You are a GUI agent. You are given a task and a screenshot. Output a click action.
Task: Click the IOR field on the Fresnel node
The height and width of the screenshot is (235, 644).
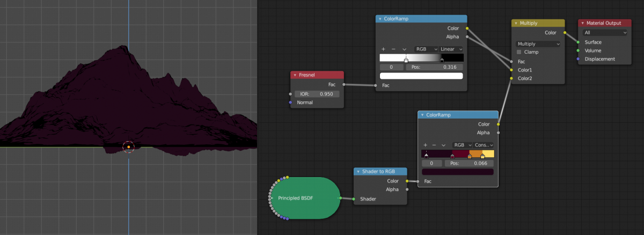tap(317, 94)
